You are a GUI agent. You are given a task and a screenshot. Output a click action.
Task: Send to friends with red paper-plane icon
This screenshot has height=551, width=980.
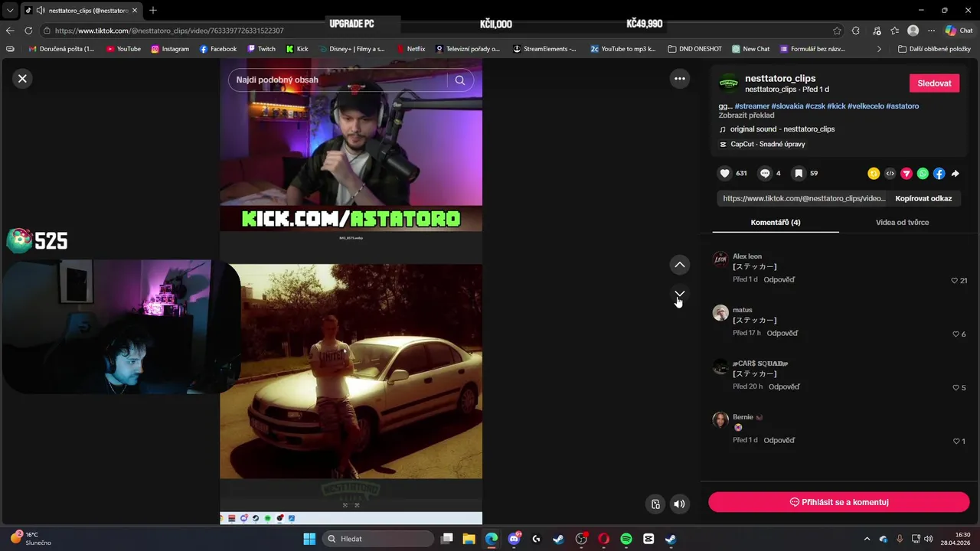point(906,174)
